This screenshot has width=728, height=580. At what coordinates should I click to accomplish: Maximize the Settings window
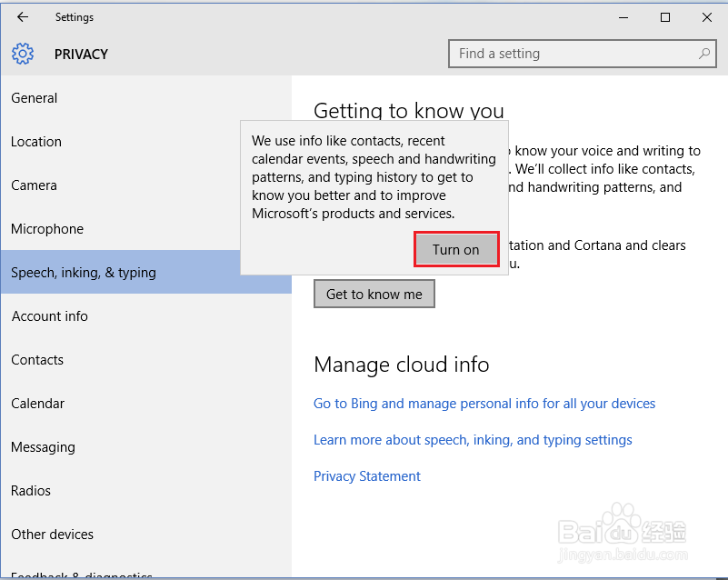coord(665,17)
